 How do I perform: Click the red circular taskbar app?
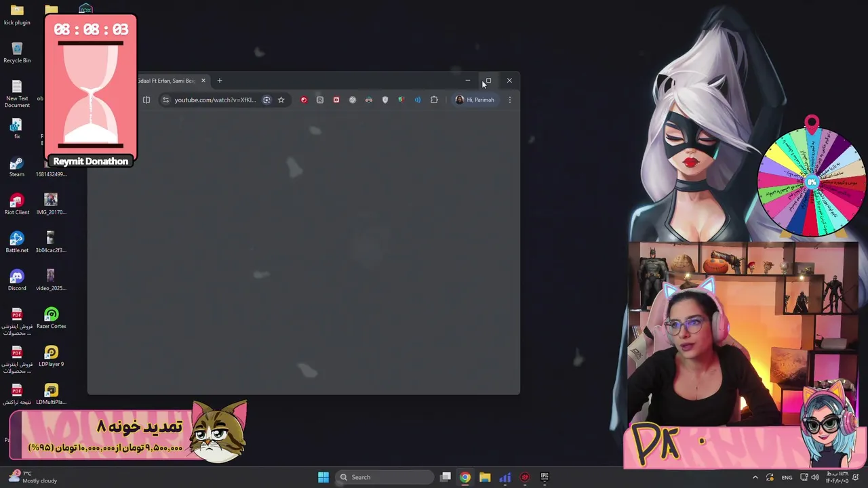coord(524,477)
